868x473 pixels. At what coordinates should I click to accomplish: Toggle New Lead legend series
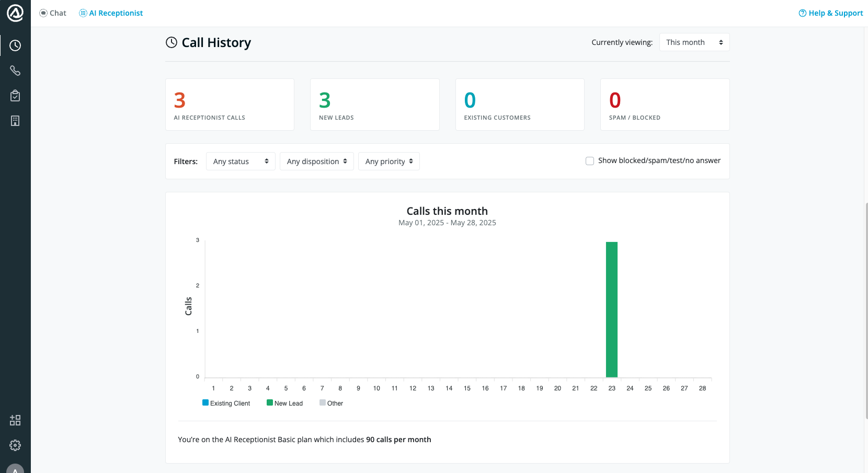coord(285,403)
